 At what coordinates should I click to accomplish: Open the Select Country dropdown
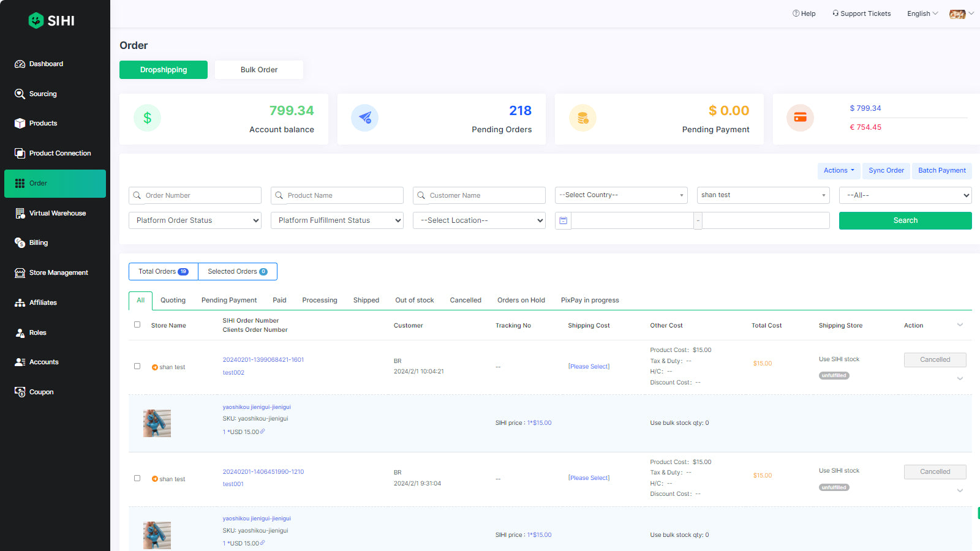tap(620, 195)
